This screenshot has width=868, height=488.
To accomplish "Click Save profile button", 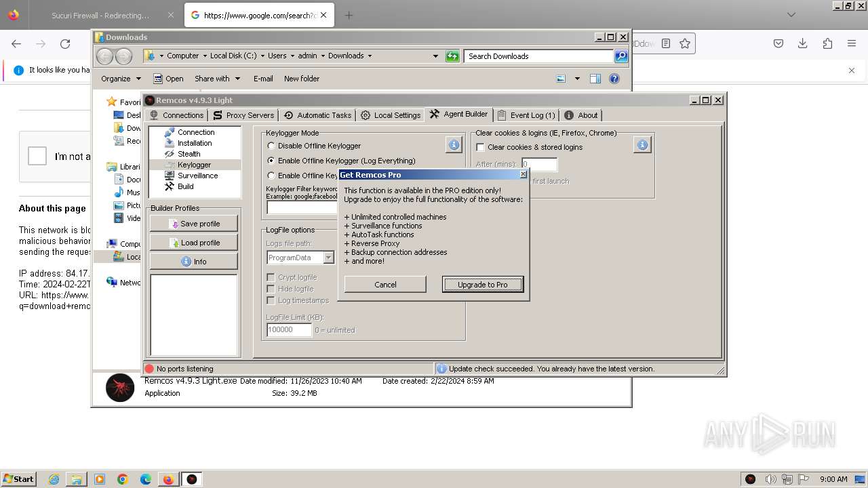I will [194, 224].
